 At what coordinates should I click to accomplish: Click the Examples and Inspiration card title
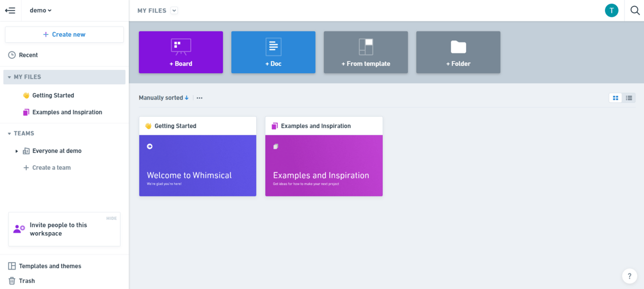click(316, 126)
